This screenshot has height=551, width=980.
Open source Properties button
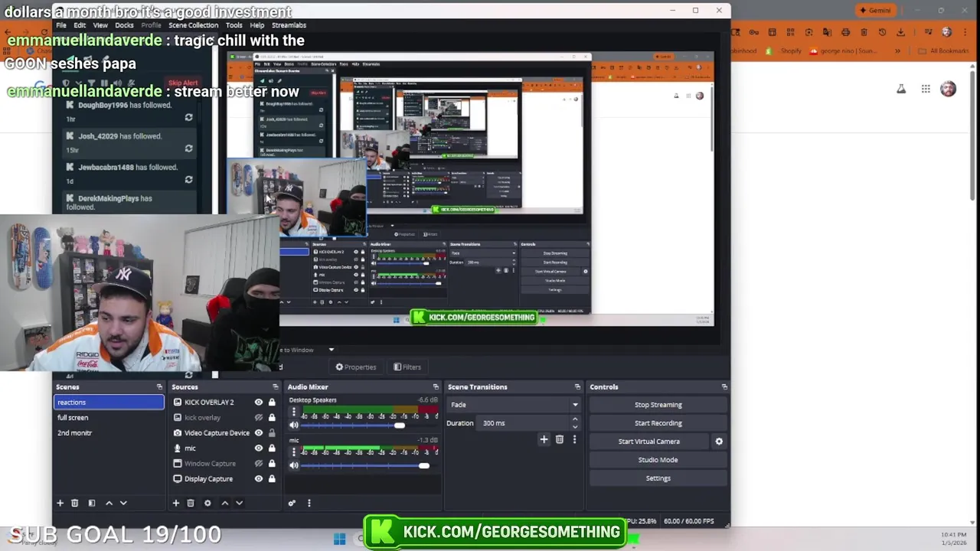[355, 367]
